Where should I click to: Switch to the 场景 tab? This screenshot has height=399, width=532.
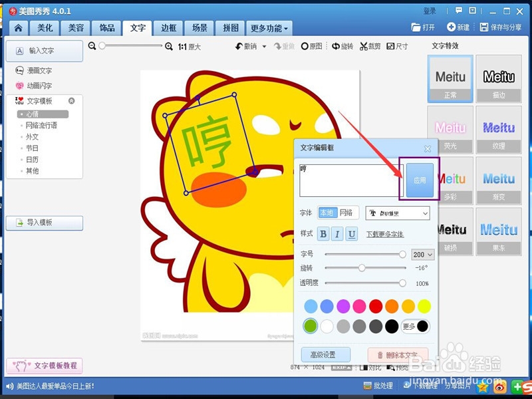pyautogui.click(x=199, y=28)
